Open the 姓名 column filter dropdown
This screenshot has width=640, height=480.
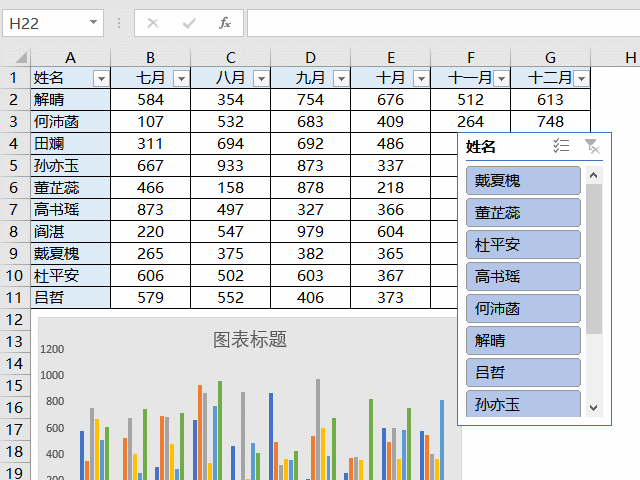101,78
